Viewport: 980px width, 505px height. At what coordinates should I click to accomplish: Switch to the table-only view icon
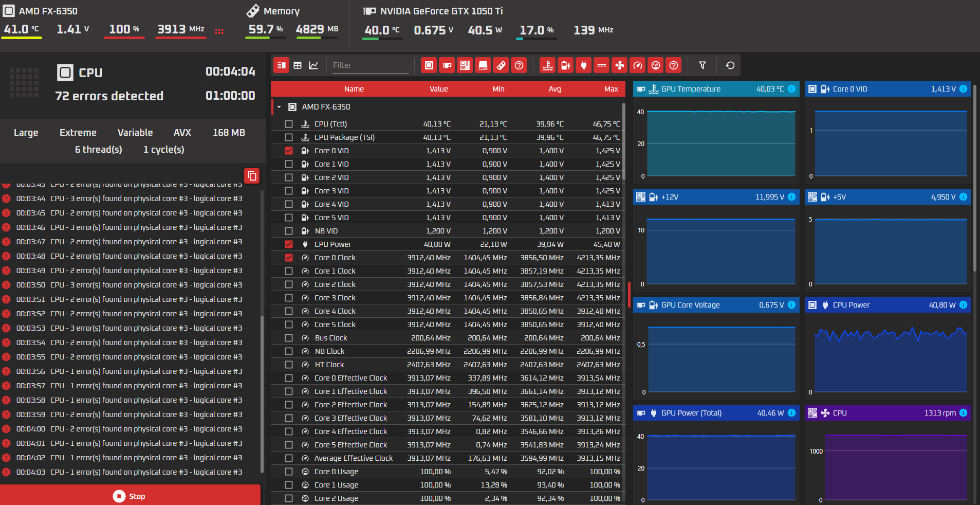tap(298, 65)
